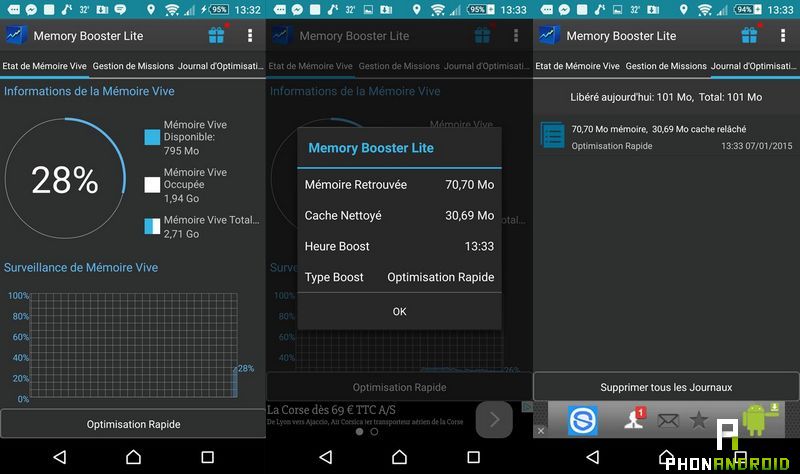Tap blue Mémoire Vive Disponible swatch
This screenshot has height=474, width=800.
point(152,137)
